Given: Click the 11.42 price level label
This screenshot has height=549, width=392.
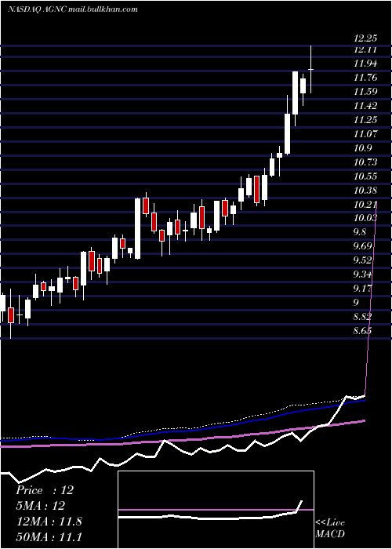Looking at the screenshot, I should 365,106.
